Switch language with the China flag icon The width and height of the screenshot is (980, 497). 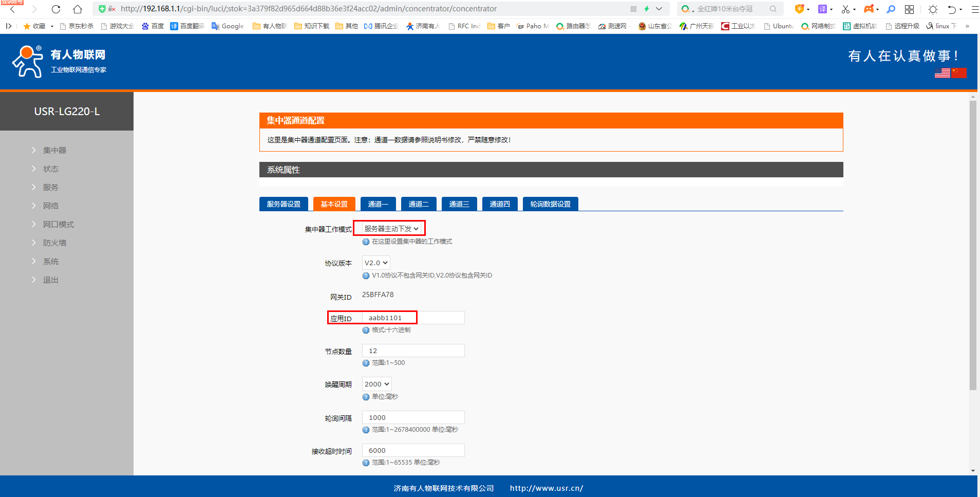[x=958, y=73]
